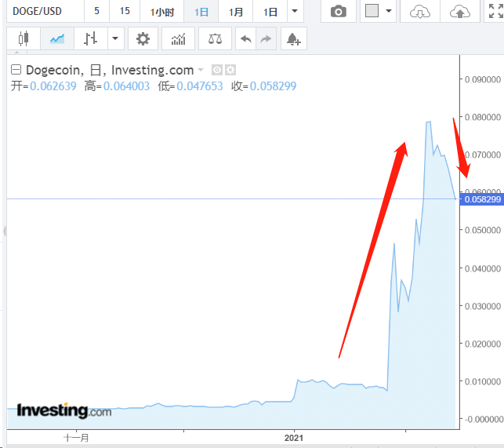Open chart settings gear
The width and height of the screenshot is (504, 448).
142,38
